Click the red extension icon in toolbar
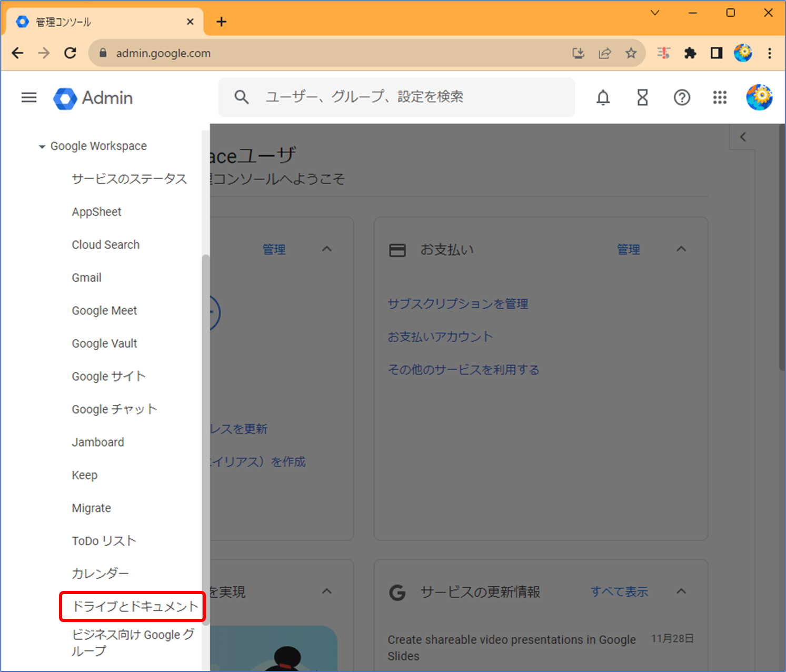This screenshot has height=672, width=786. coord(663,53)
